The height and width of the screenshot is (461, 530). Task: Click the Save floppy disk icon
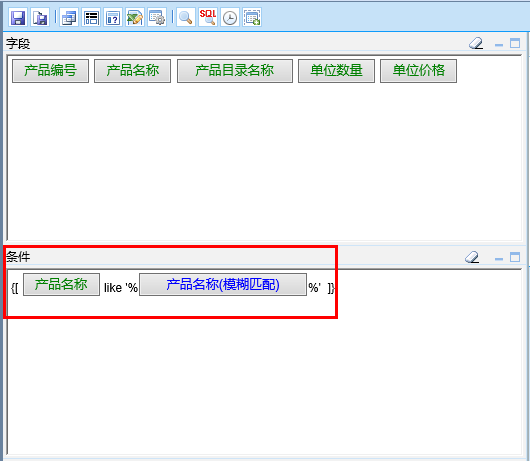(18, 18)
